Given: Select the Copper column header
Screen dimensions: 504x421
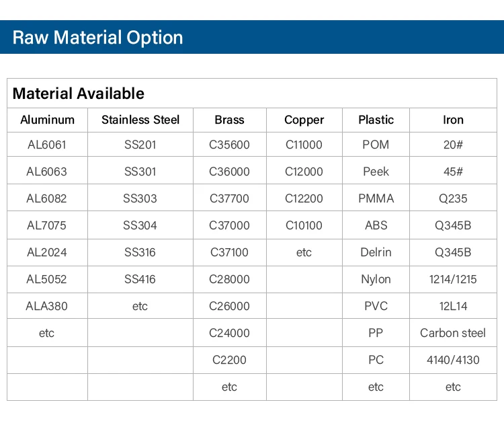Looking at the screenshot, I should (304, 120).
